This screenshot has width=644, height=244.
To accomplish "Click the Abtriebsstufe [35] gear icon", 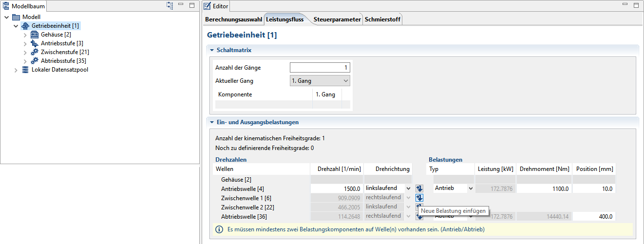I will (35, 61).
